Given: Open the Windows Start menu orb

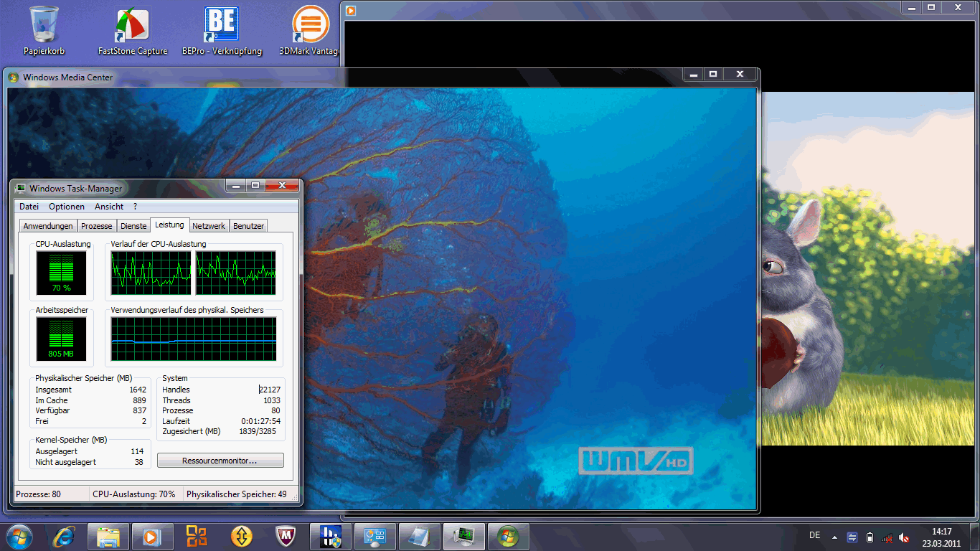Looking at the screenshot, I should [x=19, y=537].
